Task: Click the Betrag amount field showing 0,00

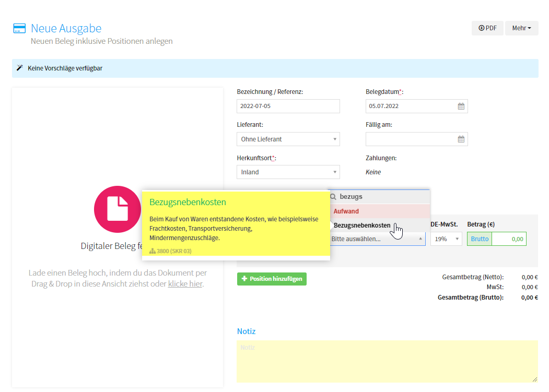Action: tap(509, 239)
